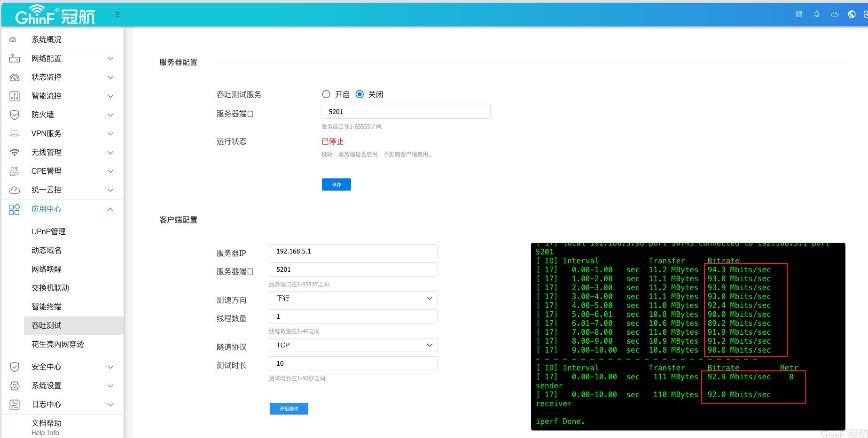Click the globe language icon
868x438 pixels.
pyautogui.click(x=852, y=14)
